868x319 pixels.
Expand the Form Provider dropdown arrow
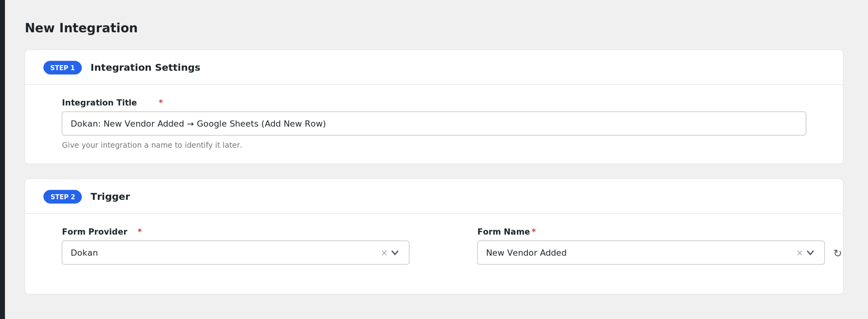395,253
